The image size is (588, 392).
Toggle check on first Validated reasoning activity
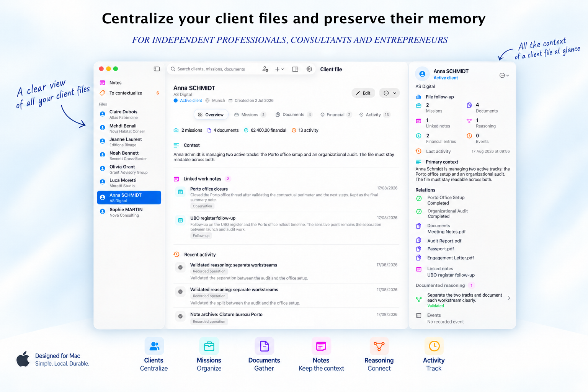(x=180, y=267)
